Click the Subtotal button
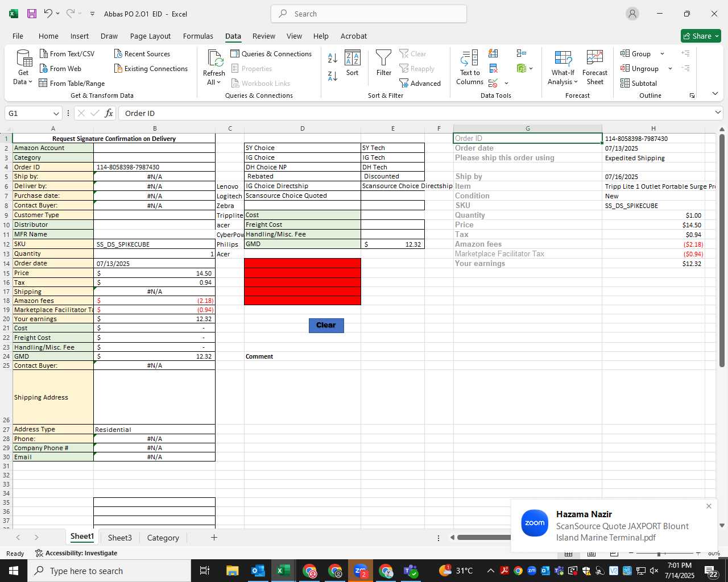Image resolution: width=728 pixels, height=582 pixels. 639,84
